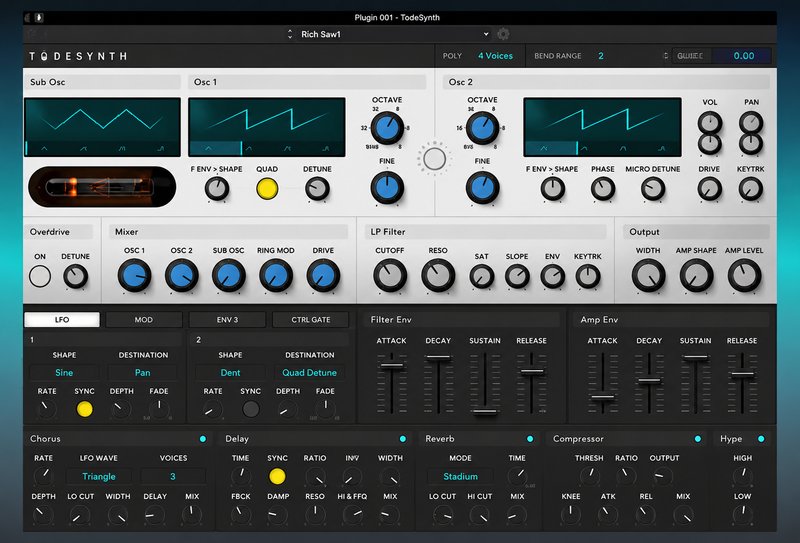
Task: Click the round button between Osc 1 and Osc 2
Action: [x=435, y=159]
